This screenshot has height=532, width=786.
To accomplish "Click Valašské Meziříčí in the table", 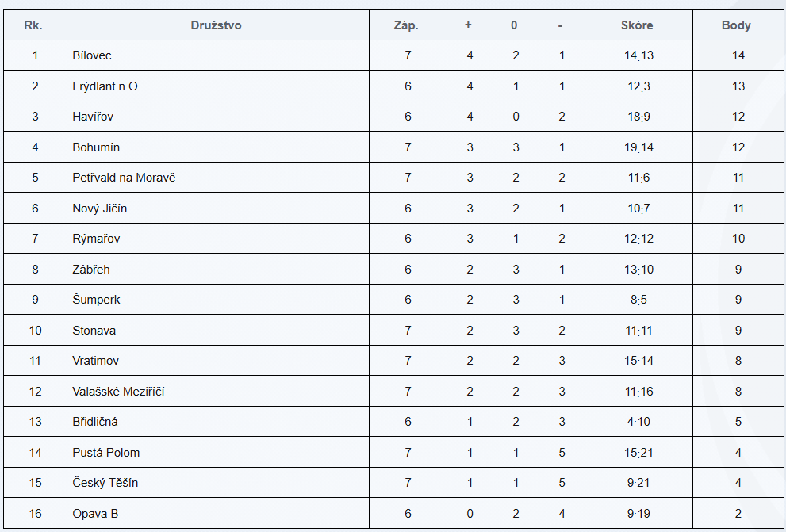I will pos(118,391).
